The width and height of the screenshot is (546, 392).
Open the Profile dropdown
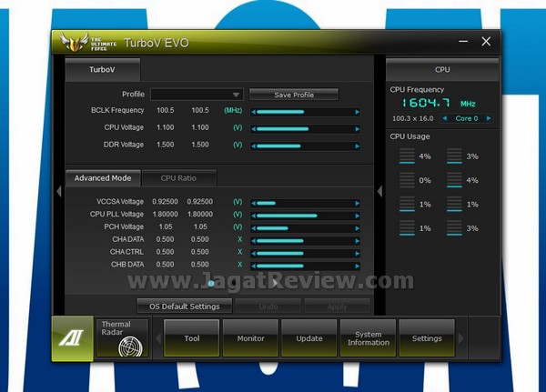click(197, 95)
